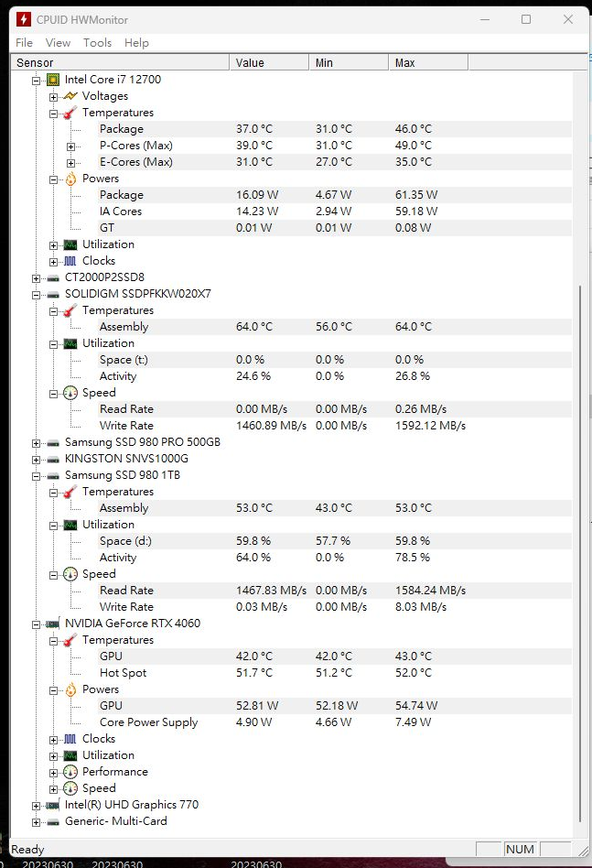Viewport: 592px width, 868px height.
Task: Collapse the Samsung SSD 980 1TB node
Action: point(37,475)
